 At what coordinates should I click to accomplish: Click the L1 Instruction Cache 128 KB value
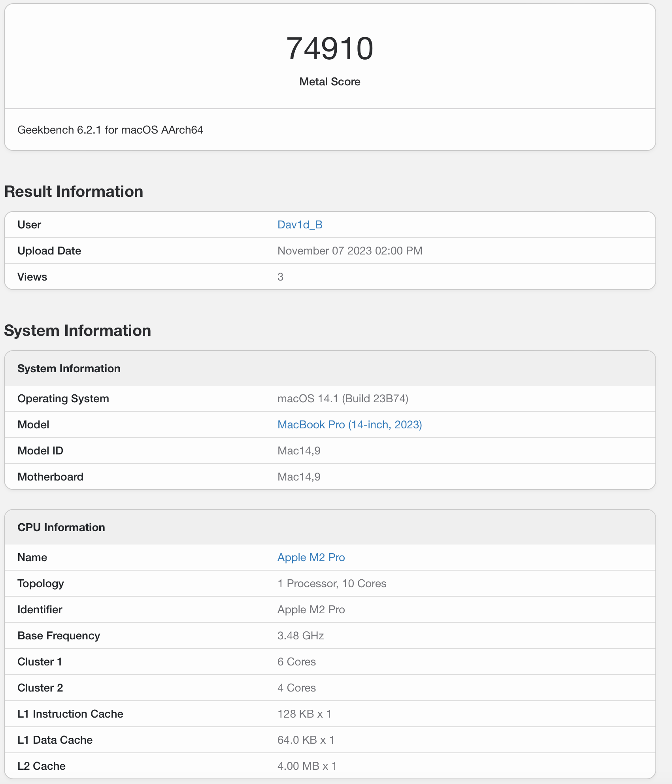pos(304,714)
